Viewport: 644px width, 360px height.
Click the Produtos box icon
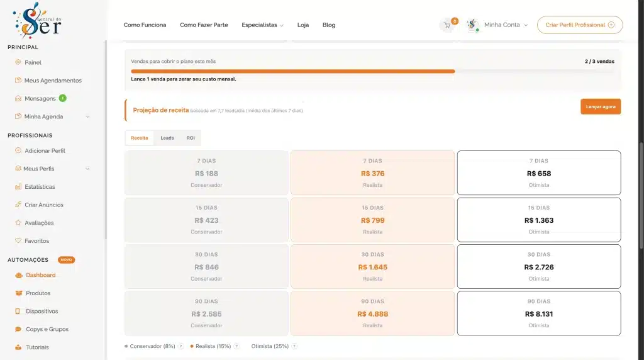click(18, 293)
